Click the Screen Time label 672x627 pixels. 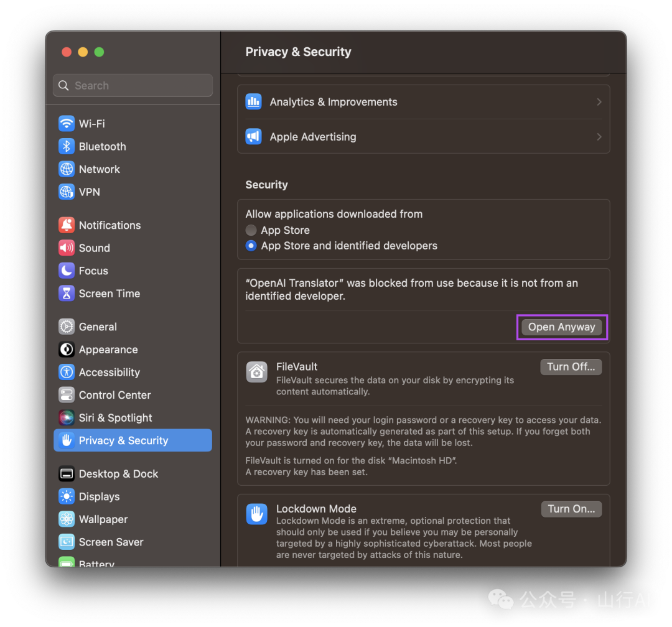[110, 293]
